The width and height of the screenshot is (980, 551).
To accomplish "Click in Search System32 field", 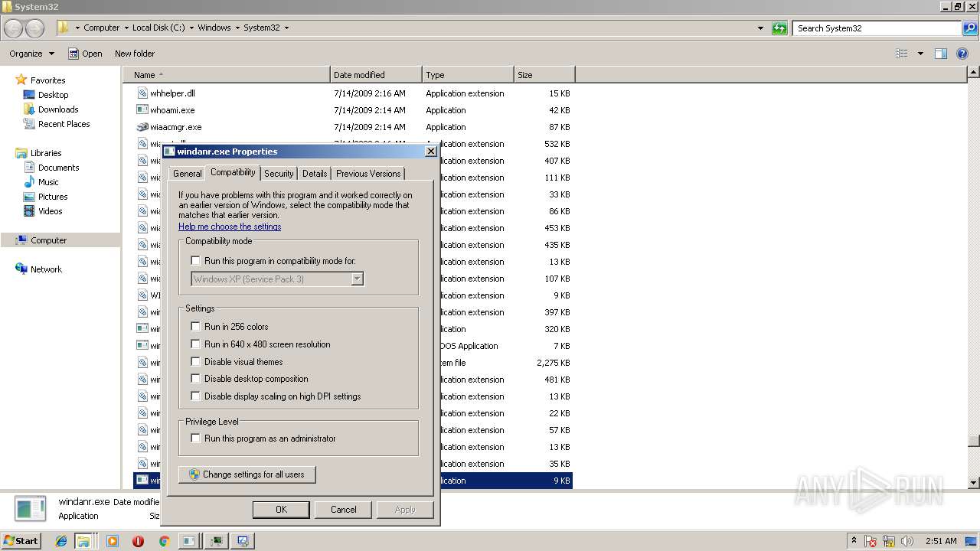I will [x=877, y=28].
